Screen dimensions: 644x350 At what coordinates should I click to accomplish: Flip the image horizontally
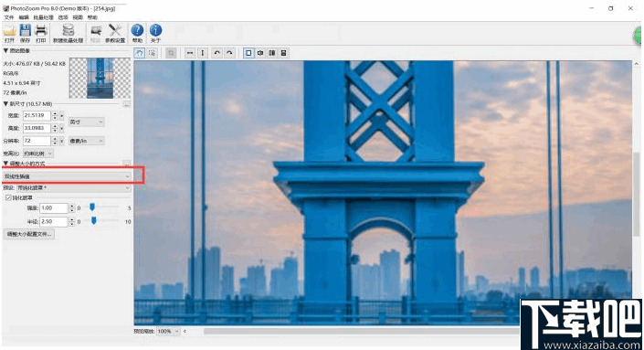click(x=190, y=53)
